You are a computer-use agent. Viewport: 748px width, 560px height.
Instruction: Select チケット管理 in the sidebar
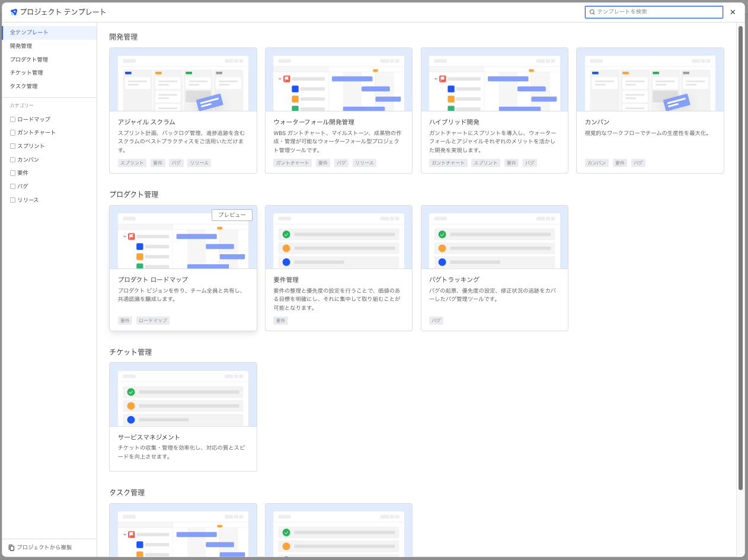point(49,73)
